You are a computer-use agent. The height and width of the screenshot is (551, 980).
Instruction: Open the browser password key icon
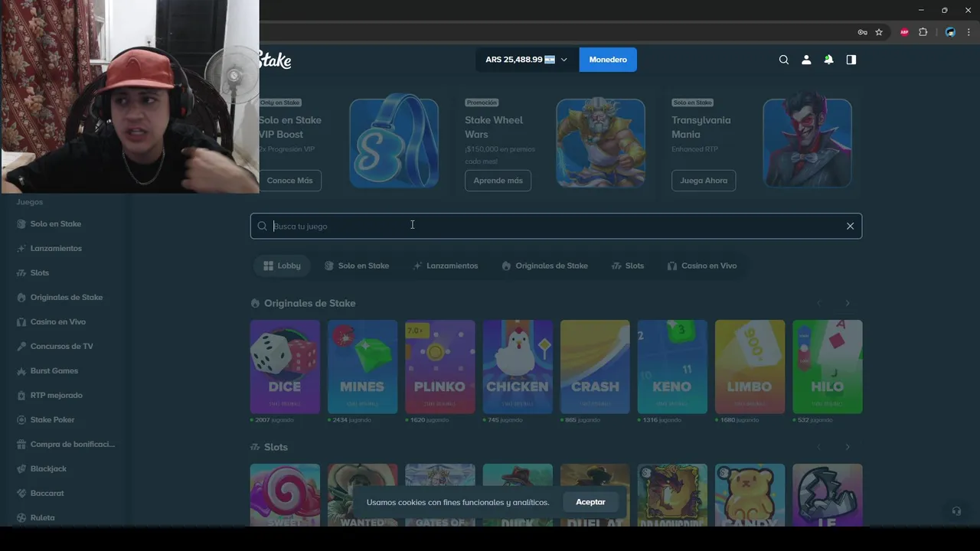pyautogui.click(x=862, y=32)
